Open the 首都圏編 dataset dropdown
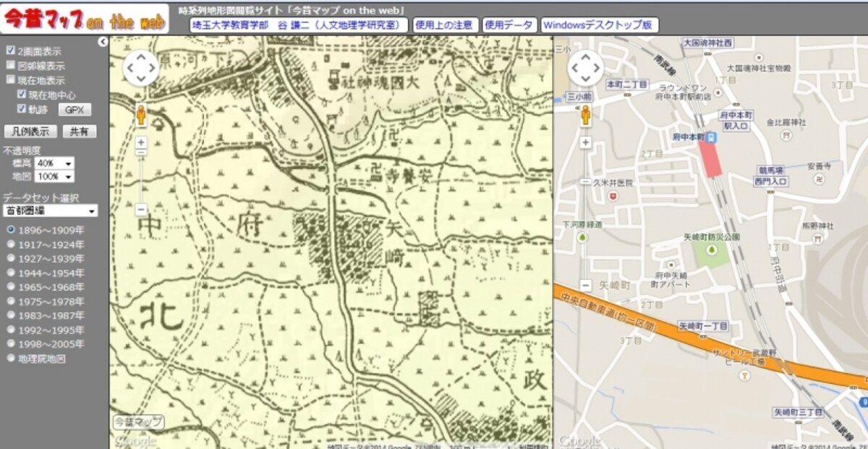Screen dimensions: 868x449 coord(50,211)
